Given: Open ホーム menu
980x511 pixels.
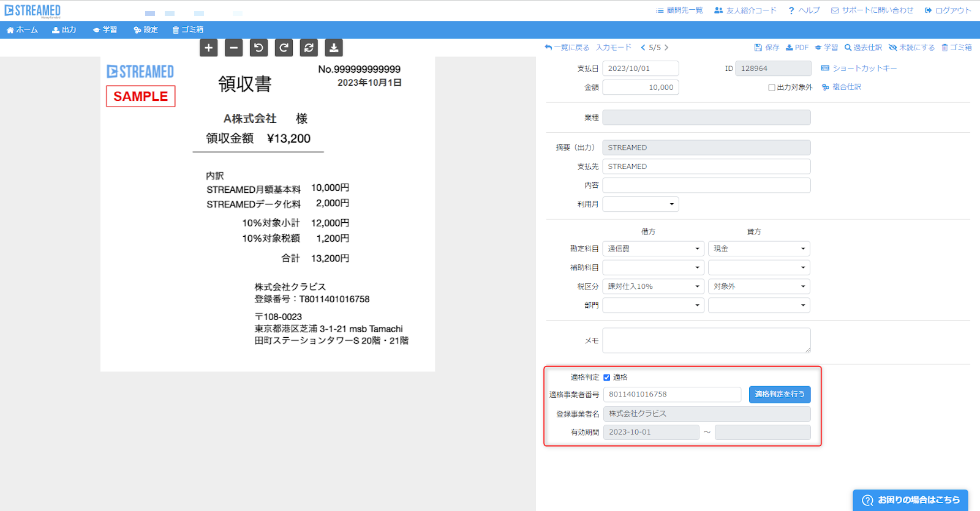Looking at the screenshot, I should point(22,30).
